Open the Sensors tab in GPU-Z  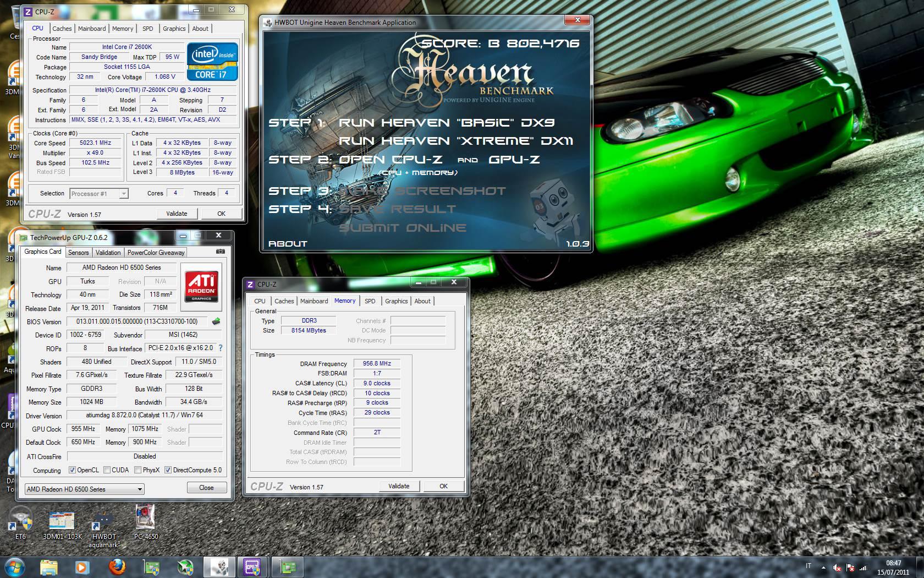tap(78, 253)
